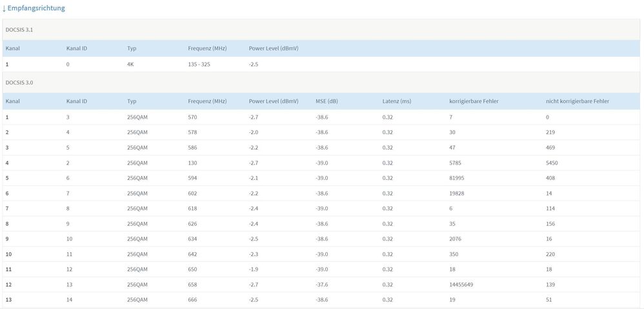644x309 pixels.
Task: Click Kanal ID header in DOCSIS 3.0 table
Action: (x=76, y=101)
